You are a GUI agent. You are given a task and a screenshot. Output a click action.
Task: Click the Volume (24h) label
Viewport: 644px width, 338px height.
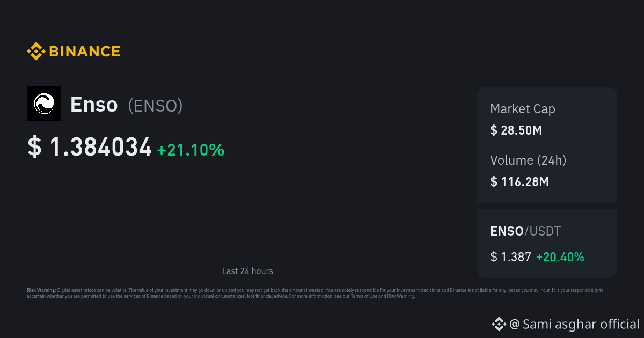click(x=528, y=160)
